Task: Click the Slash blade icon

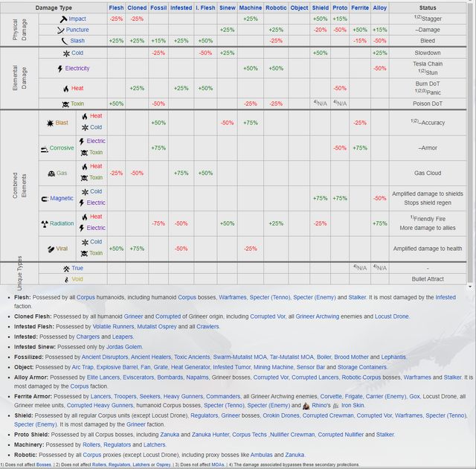Action: (x=65, y=41)
